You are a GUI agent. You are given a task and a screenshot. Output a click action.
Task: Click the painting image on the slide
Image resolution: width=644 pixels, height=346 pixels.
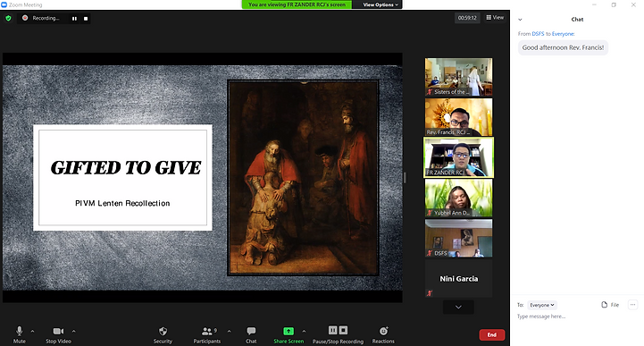(x=303, y=178)
